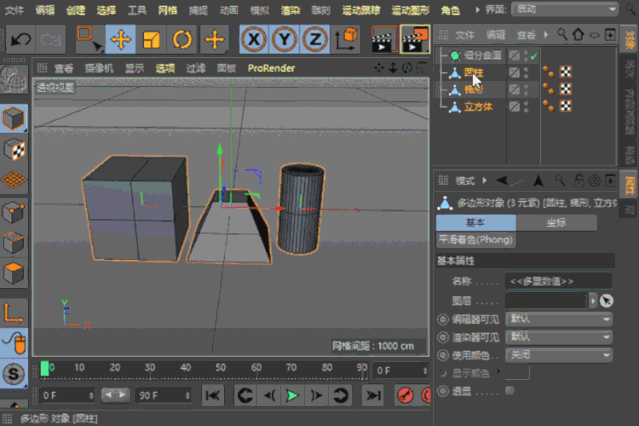Viewport: 639px width, 426px height.
Task: Open the 使用颜色 dropdown
Action: click(x=559, y=355)
